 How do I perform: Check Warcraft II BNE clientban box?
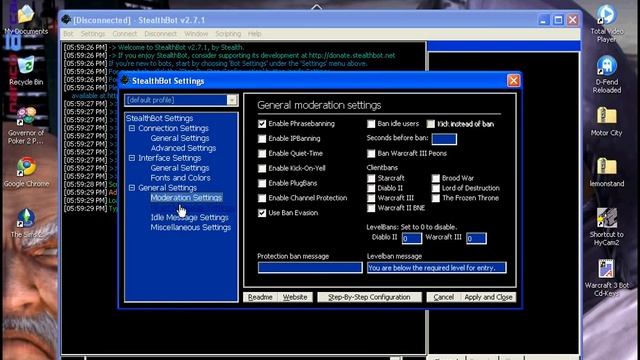[x=371, y=208]
